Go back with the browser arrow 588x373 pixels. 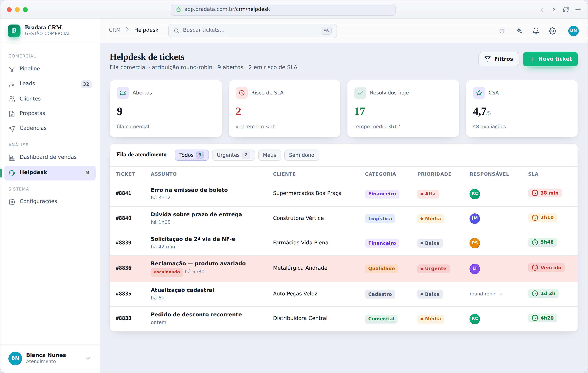click(x=542, y=9)
